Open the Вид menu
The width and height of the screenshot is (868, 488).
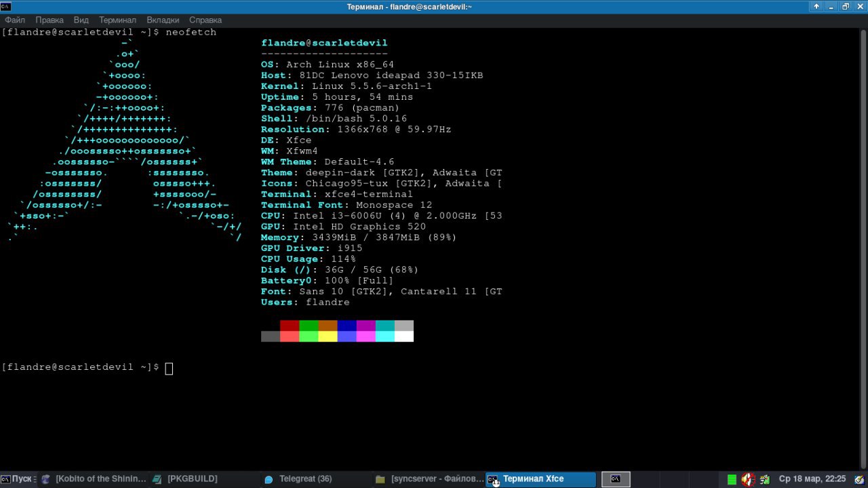81,20
